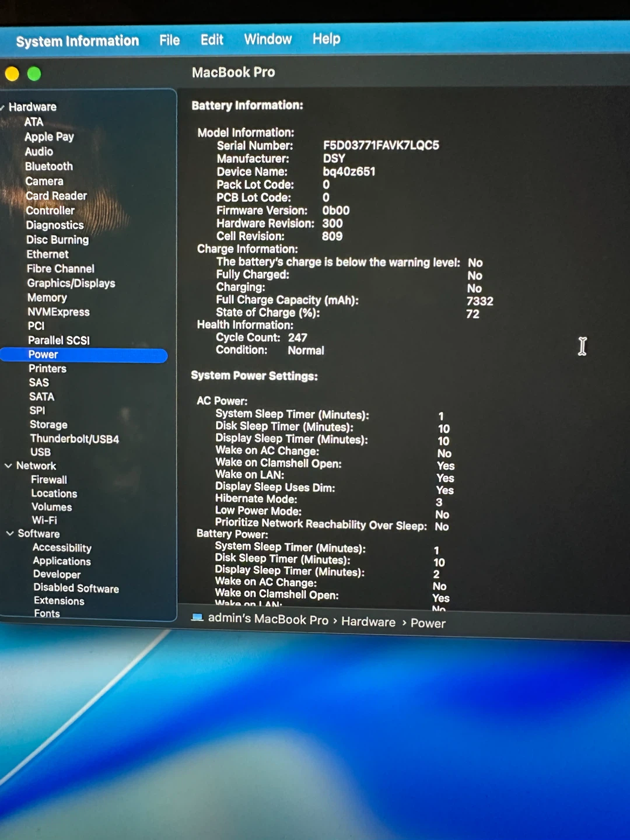Screen dimensions: 630x840
Task: Select Fibre Channel in the sidebar
Action: (60, 269)
